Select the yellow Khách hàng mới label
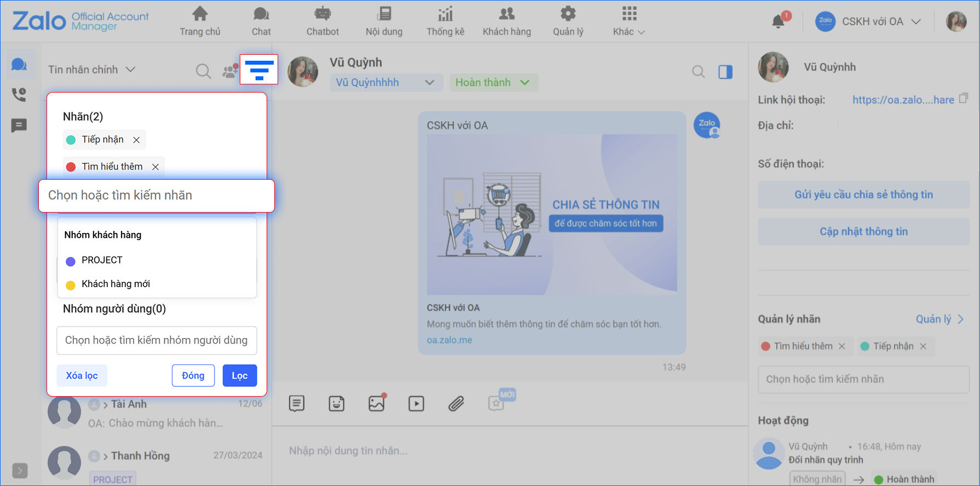 pos(116,284)
